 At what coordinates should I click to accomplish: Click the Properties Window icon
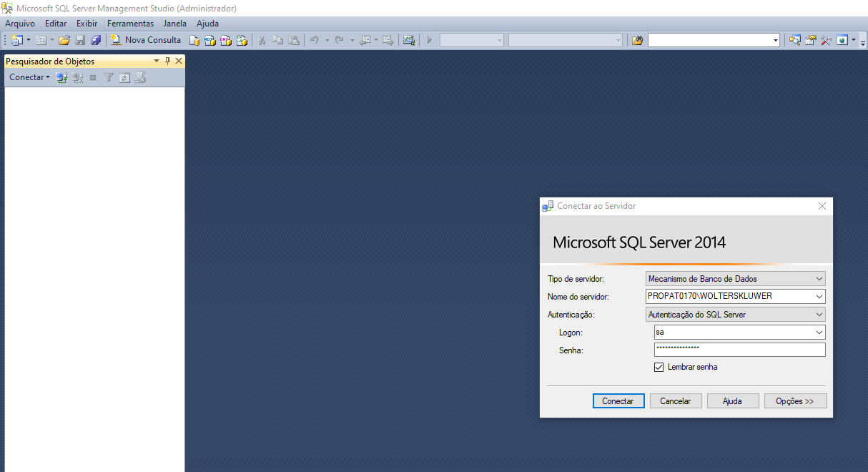click(810, 40)
